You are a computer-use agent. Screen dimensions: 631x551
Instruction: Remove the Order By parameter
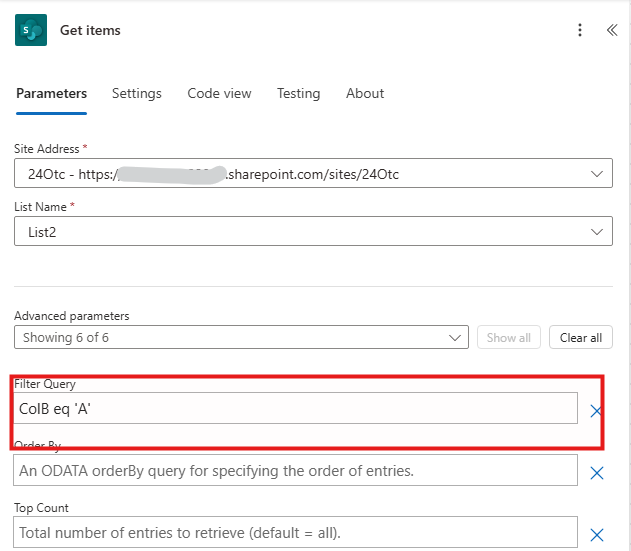click(x=597, y=473)
